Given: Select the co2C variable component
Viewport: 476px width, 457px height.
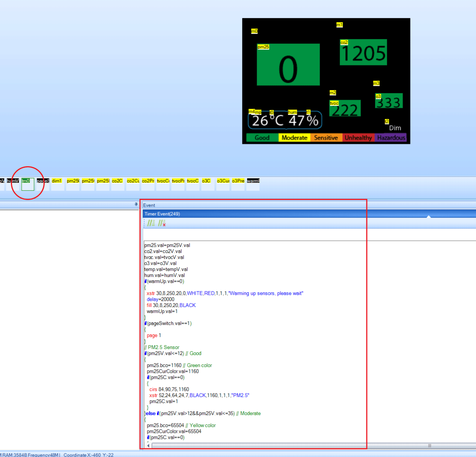Looking at the screenshot, I should [x=117, y=183].
